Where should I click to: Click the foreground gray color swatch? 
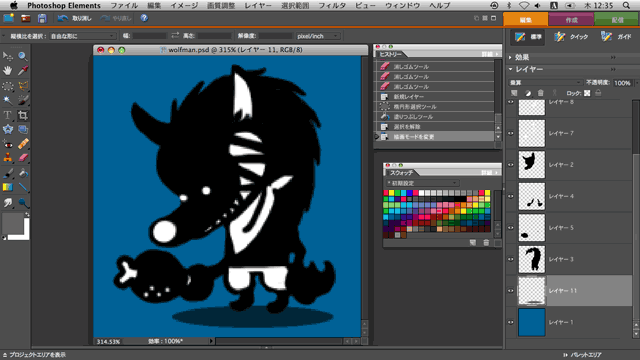click(x=12, y=223)
